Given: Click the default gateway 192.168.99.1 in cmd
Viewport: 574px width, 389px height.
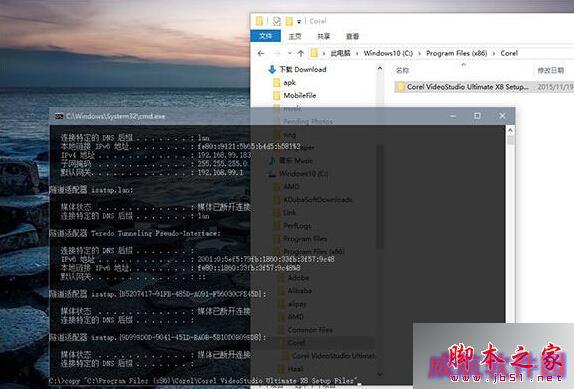Looking at the screenshot, I should (x=220, y=172).
